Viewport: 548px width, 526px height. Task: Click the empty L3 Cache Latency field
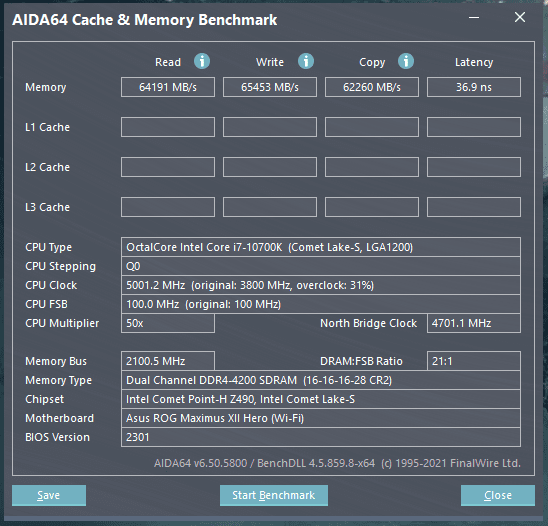pyautogui.click(x=474, y=207)
